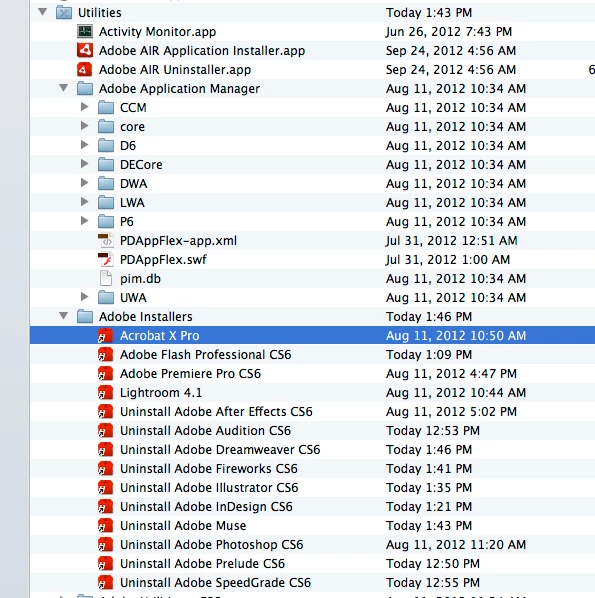
Task: Expand the D6 folder
Action: tap(85, 145)
